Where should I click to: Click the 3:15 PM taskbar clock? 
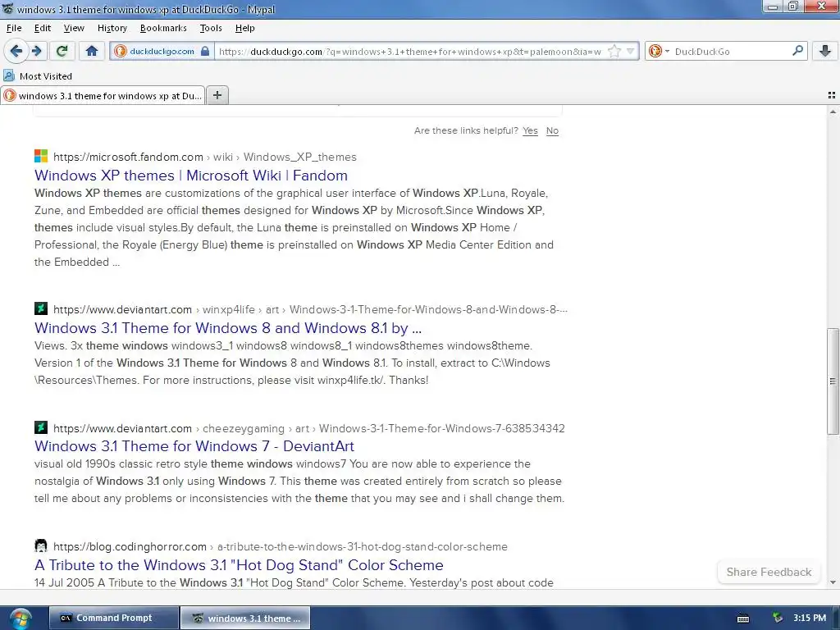810,618
